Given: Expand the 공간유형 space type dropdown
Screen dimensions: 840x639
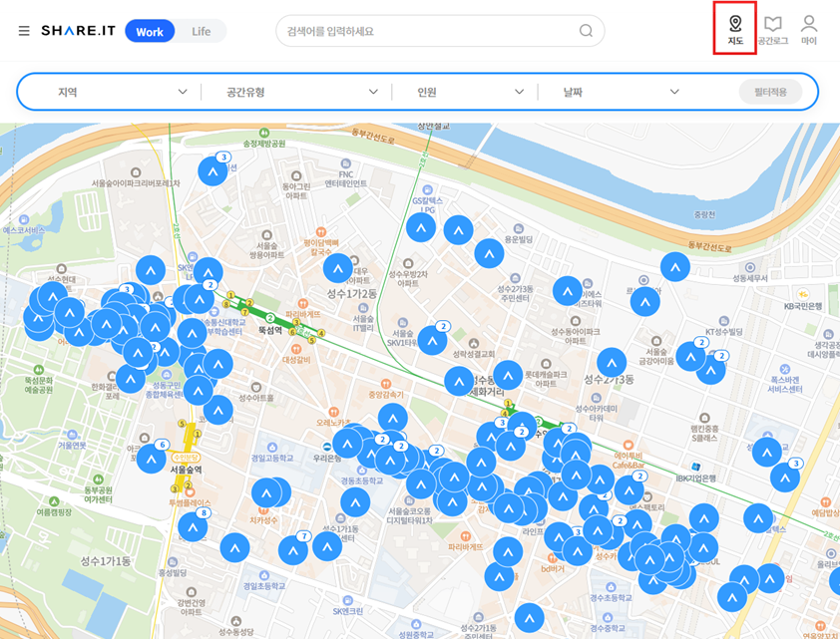Looking at the screenshot, I should click(301, 92).
